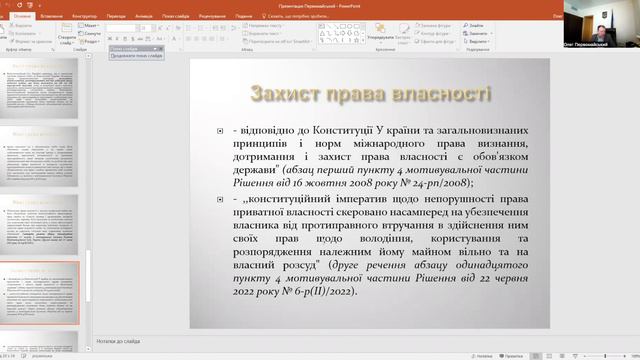The height and width of the screenshot is (360, 640).
Task: Click the Line Spacing icon
Action: click(234, 28)
